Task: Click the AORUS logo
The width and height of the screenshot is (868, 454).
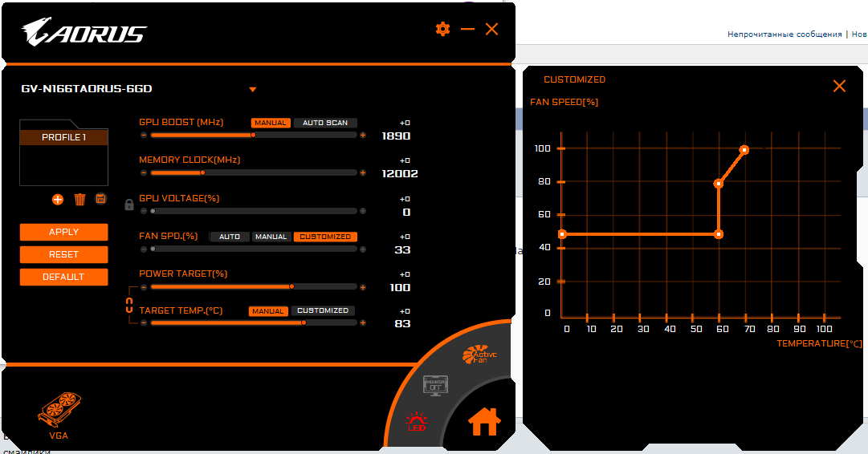Action: pyautogui.click(x=84, y=32)
